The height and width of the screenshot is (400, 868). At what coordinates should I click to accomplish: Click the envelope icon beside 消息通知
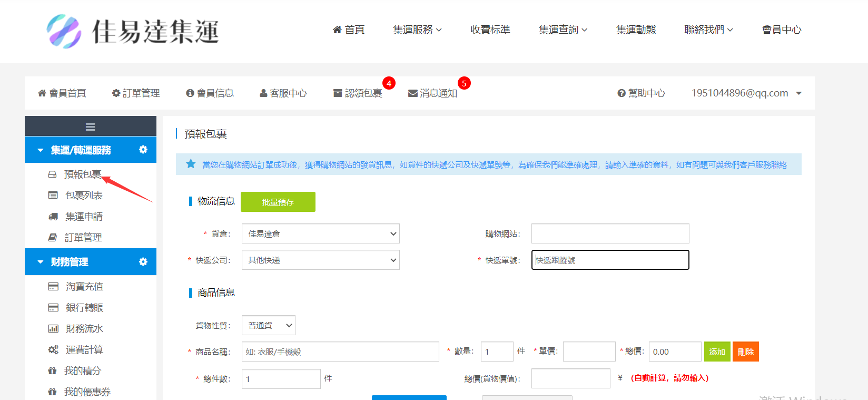coord(413,93)
